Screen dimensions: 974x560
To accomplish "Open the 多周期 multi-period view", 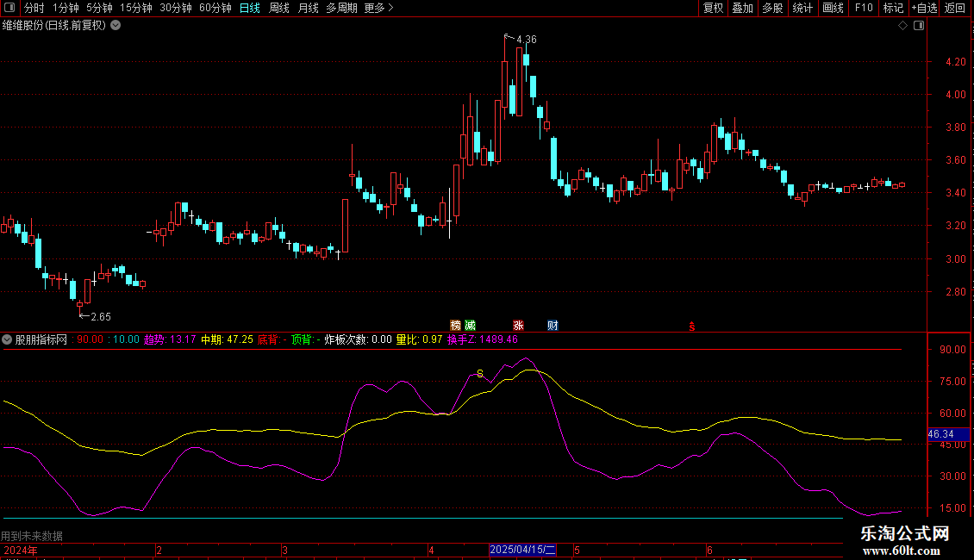I will pos(341,8).
